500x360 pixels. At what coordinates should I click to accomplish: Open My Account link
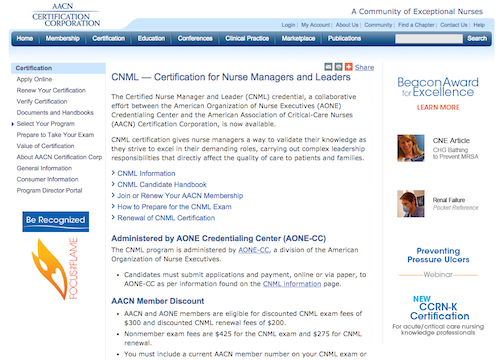point(315,25)
